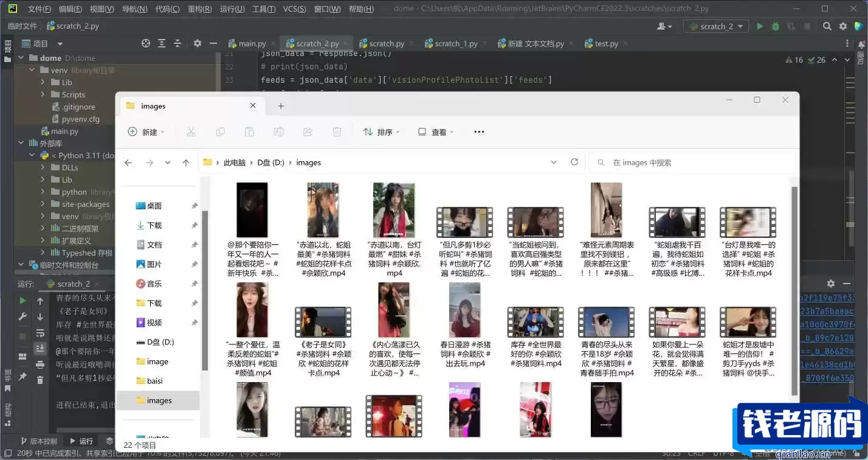The height and width of the screenshot is (460, 868).
Task: Pin the Run tab with pin icon
Action: pos(22,377)
